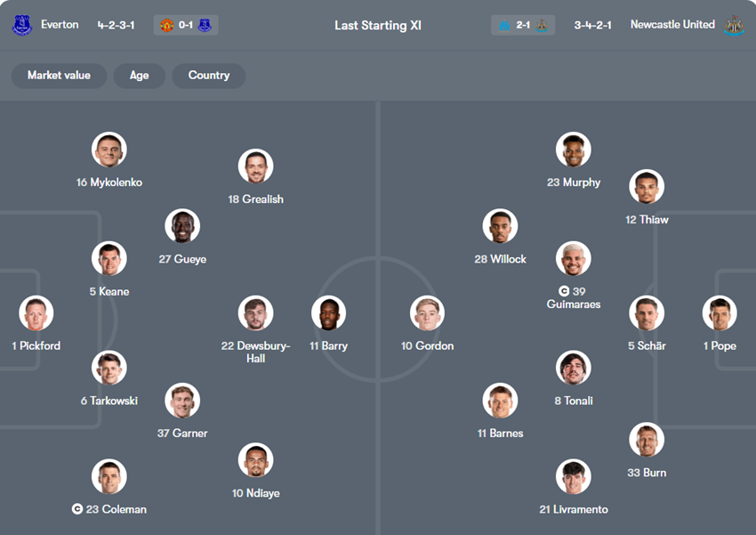
Task: Open Livramento's player thumbnail
Action: 574,477
